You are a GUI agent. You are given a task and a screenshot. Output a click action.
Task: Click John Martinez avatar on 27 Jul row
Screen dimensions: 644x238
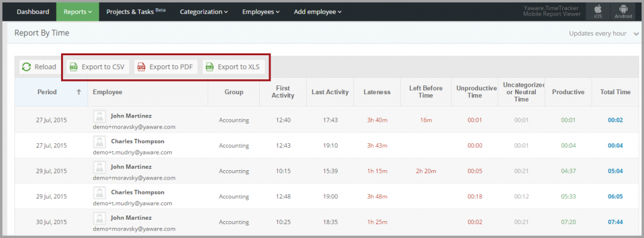(x=100, y=117)
